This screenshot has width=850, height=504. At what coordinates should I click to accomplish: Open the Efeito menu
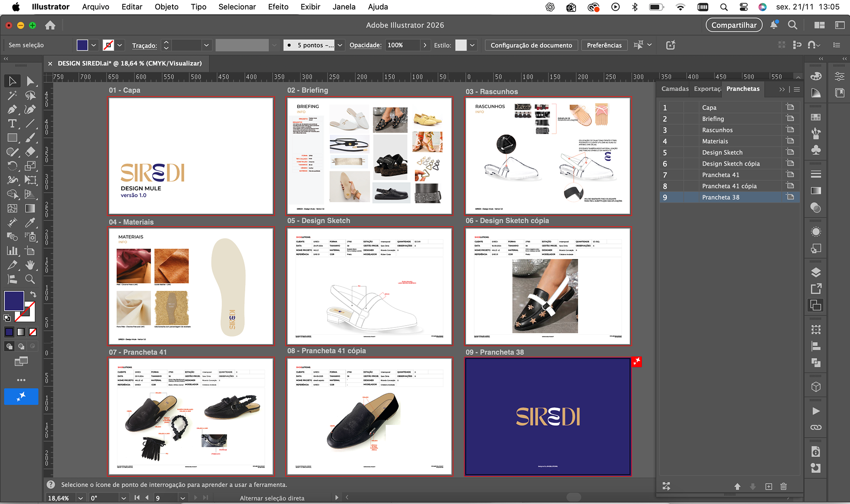tap(278, 7)
